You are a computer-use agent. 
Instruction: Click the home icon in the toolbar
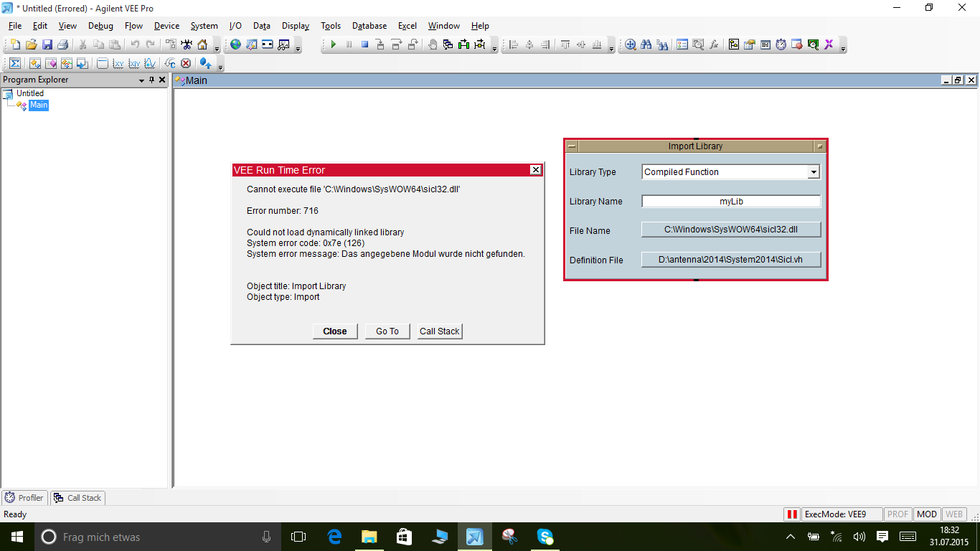(202, 44)
